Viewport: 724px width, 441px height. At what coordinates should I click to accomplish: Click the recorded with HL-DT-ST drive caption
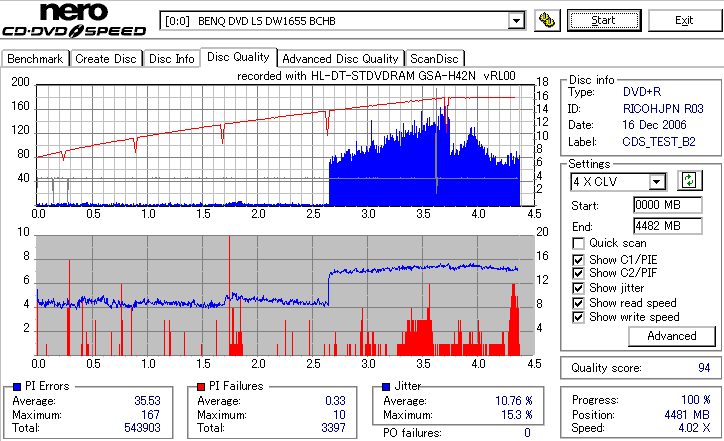[x=376, y=76]
